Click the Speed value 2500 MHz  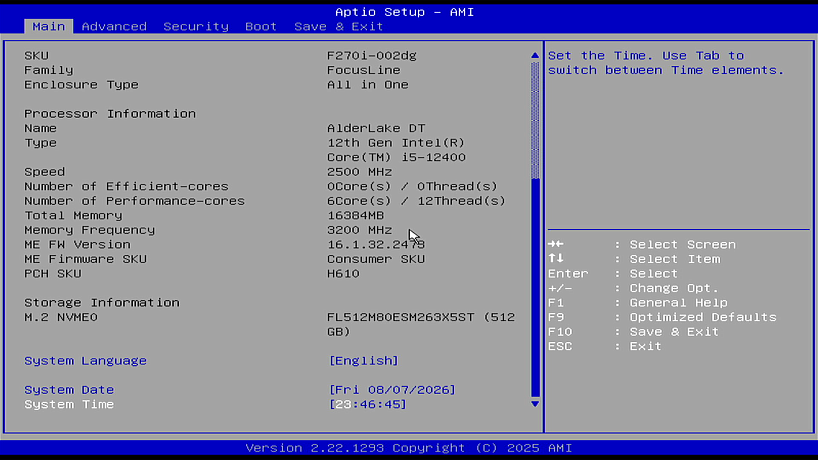(x=359, y=172)
